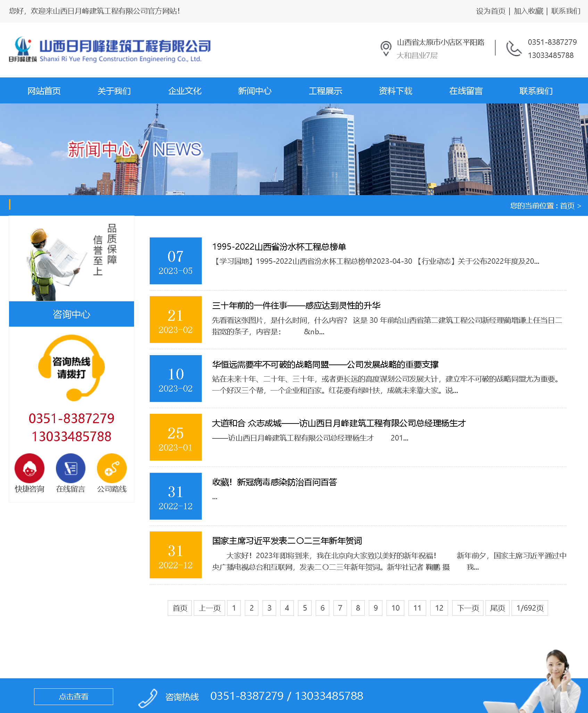
Task: Click the location pin icon in header
Action: pyautogui.click(x=386, y=48)
